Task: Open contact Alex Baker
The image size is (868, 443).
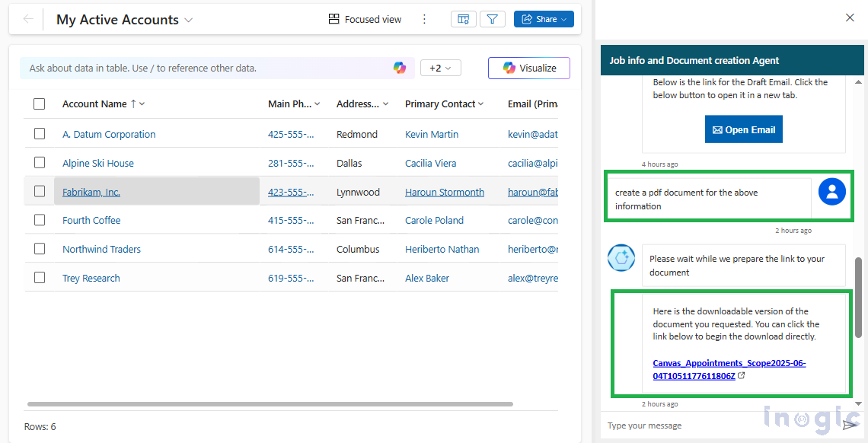Action: [x=427, y=278]
